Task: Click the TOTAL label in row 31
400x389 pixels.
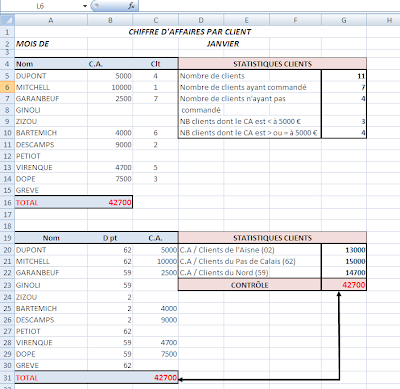Action: pos(27,378)
